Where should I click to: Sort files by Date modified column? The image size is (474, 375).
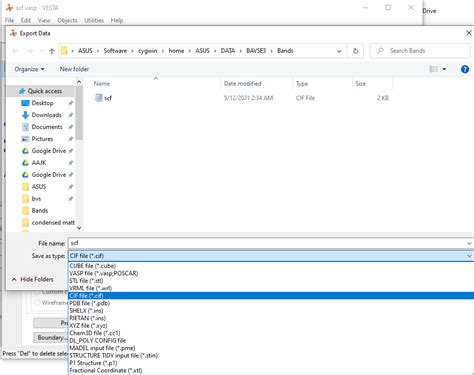(x=242, y=84)
